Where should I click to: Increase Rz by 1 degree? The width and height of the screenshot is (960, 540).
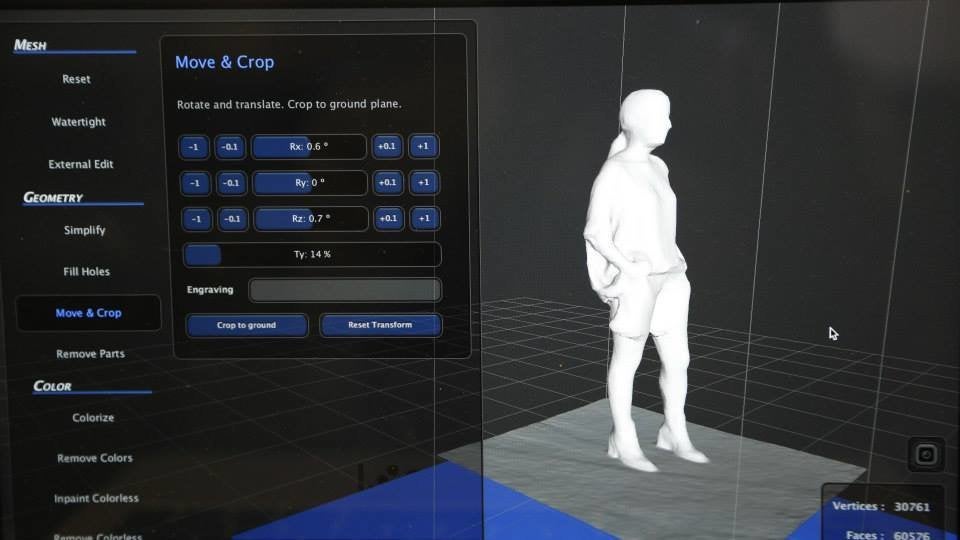point(424,219)
